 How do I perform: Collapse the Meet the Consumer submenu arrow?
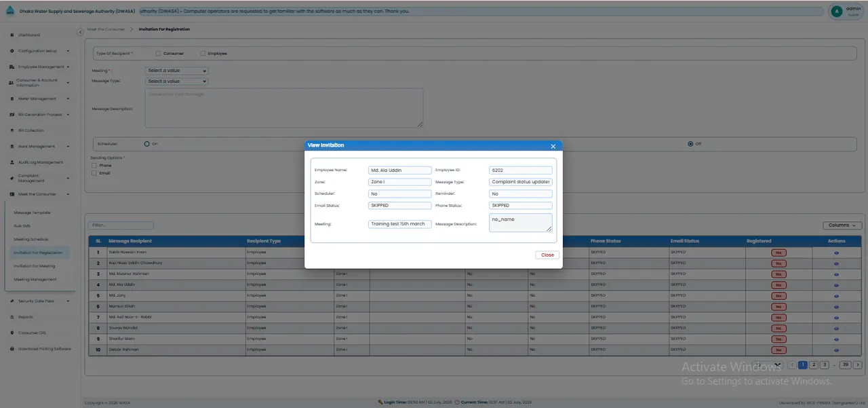coord(68,194)
